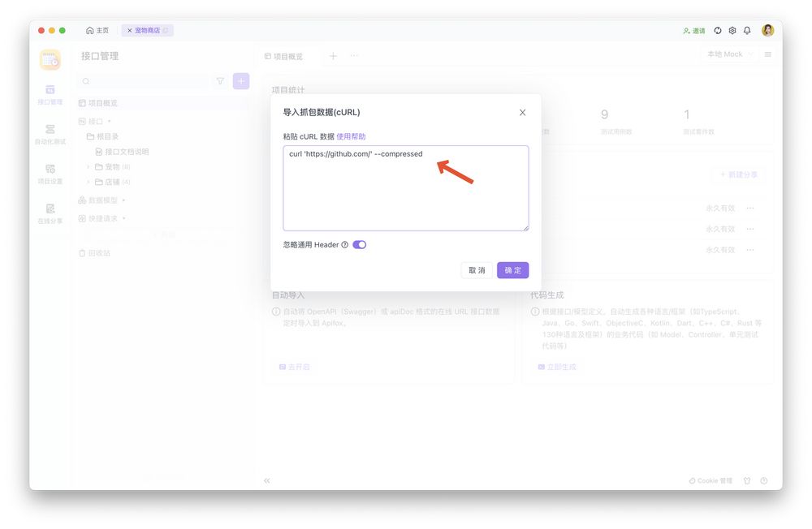This screenshot has height=529, width=812.
Task: Open 自动化测试 in the left sidebar
Action: (50, 134)
